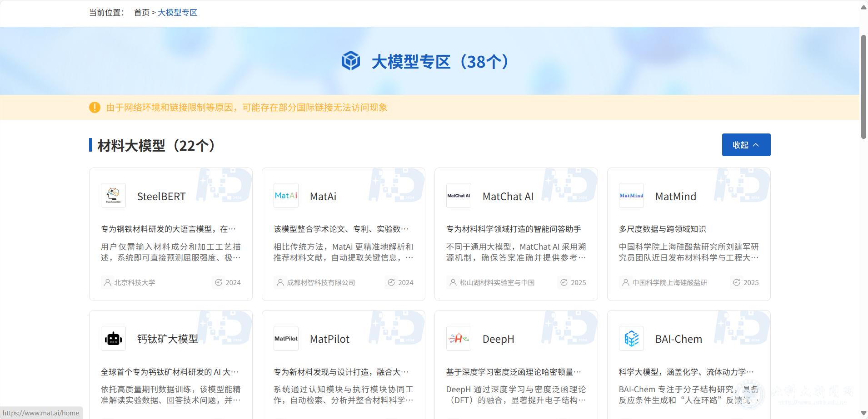Image resolution: width=868 pixels, height=419 pixels.
Task: Click the 2025 year in MatMind card
Action: point(751,282)
